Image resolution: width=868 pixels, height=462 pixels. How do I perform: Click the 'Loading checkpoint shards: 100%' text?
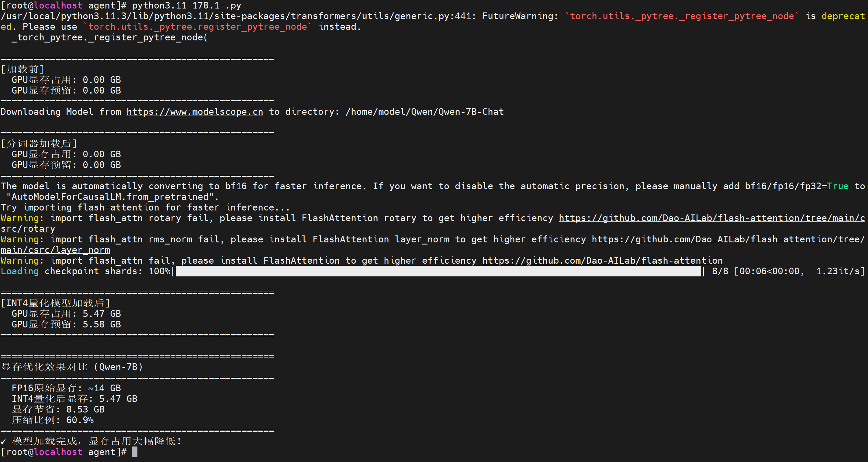pos(86,272)
